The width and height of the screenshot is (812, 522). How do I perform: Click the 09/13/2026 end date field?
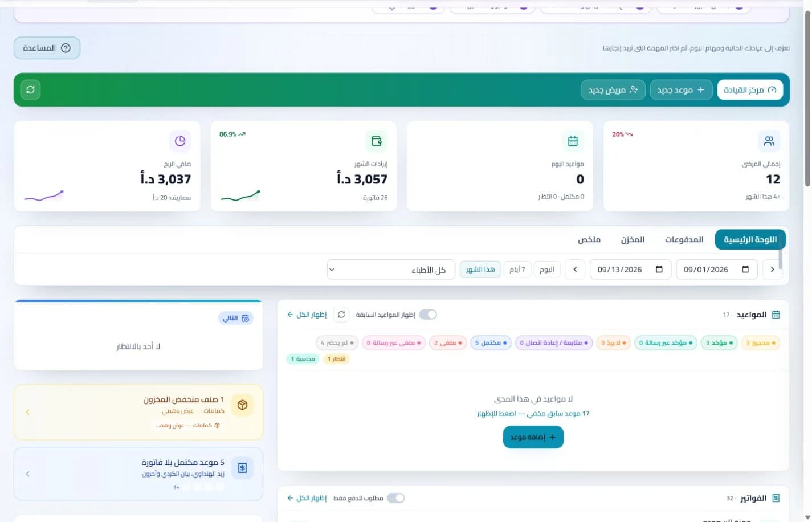pyautogui.click(x=630, y=270)
